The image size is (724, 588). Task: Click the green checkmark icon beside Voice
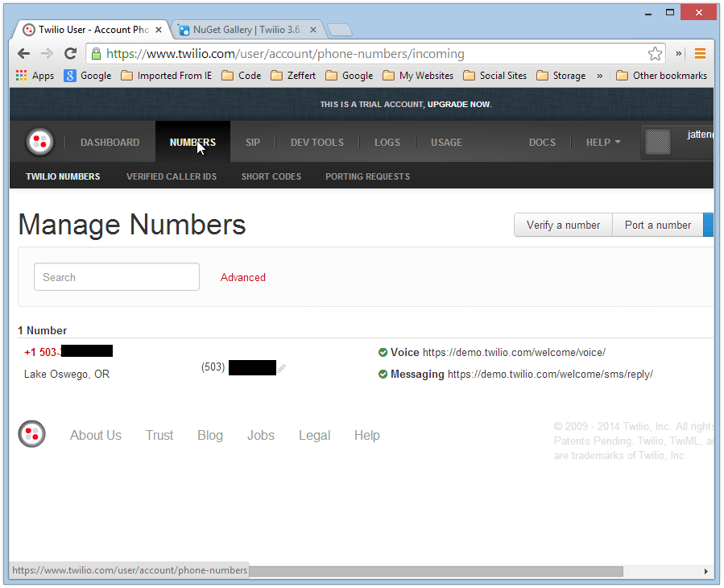(x=383, y=352)
